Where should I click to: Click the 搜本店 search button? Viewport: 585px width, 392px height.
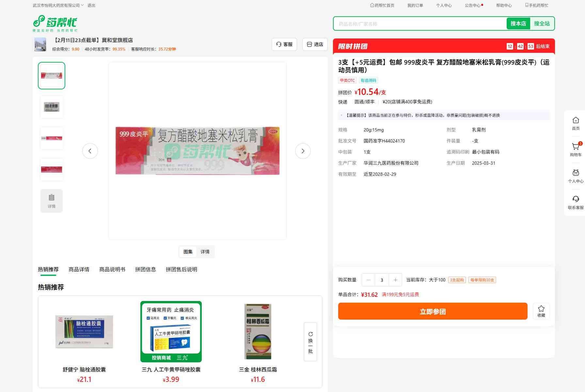tap(518, 23)
